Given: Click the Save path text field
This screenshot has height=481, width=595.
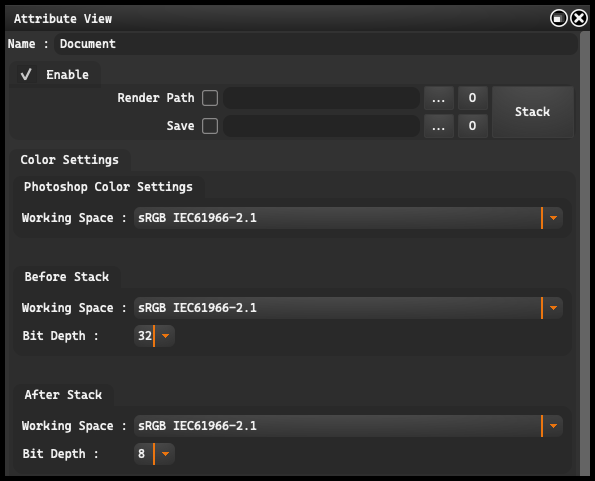Looking at the screenshot, I should [321, 126].
